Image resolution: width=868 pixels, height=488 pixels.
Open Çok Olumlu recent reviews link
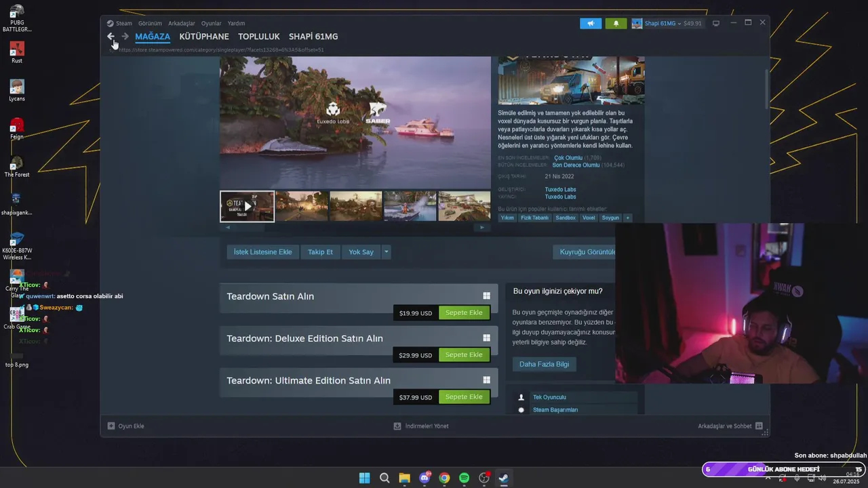click(568, 158)
